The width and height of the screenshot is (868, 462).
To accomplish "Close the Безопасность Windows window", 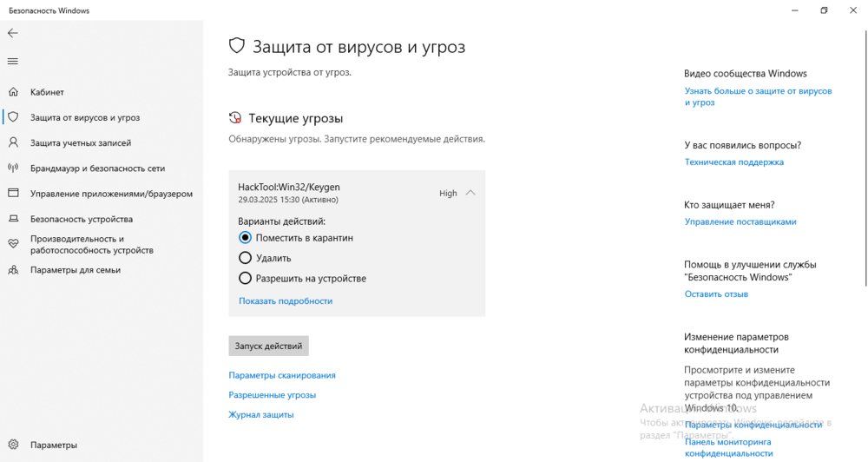I will [x=853, y=10].
